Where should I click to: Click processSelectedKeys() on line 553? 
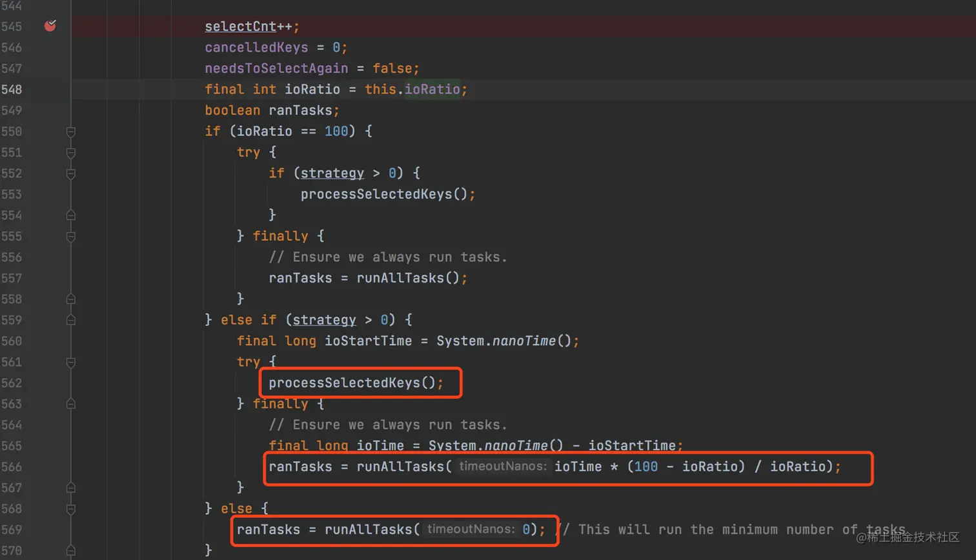point(384,194)
